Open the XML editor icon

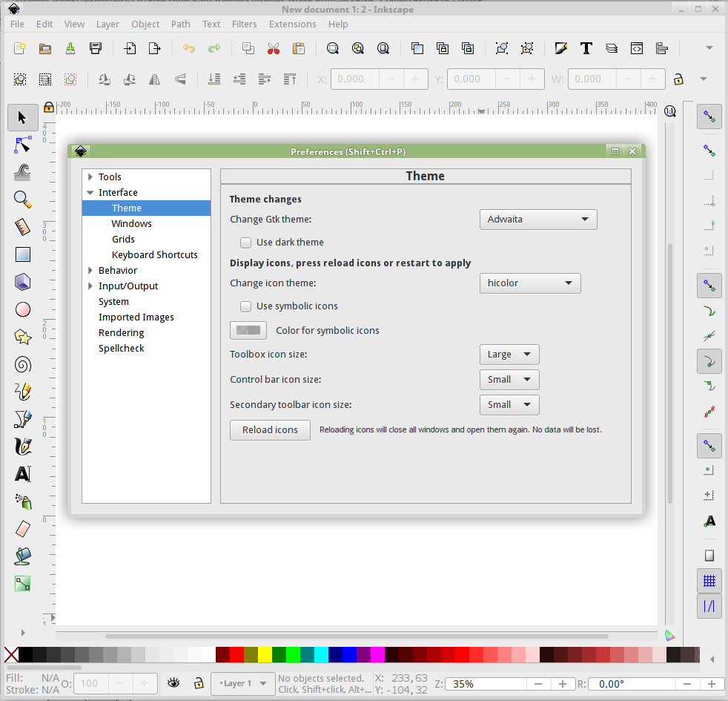coord(637,48)
